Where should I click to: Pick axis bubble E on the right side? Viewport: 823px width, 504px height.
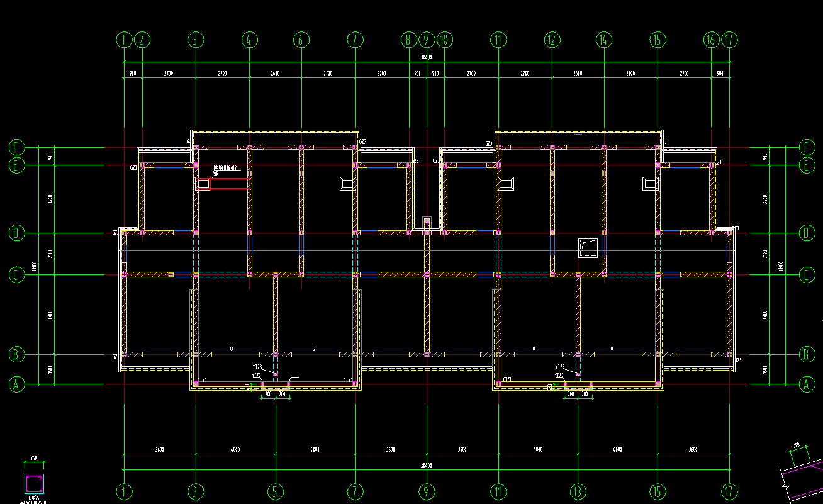(807, 165)
